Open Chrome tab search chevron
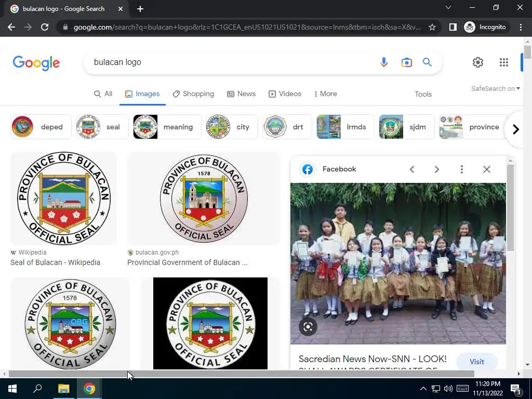 tap(448, 7)
